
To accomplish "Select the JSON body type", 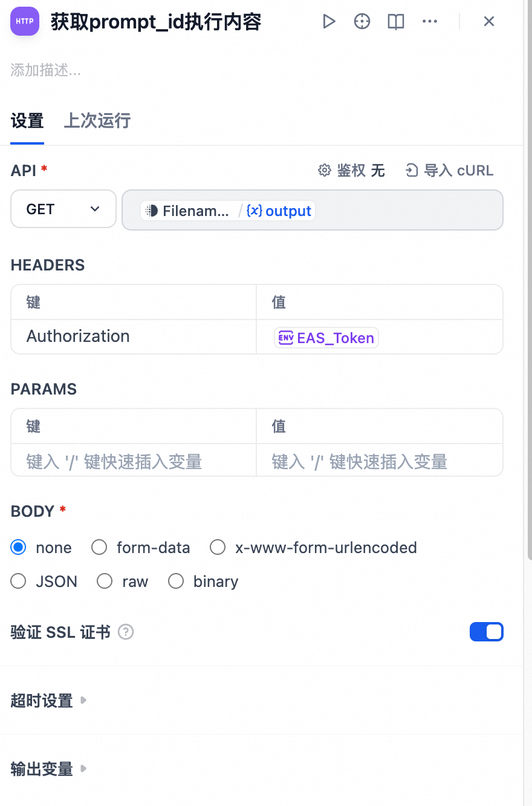I will click(44, 582).
